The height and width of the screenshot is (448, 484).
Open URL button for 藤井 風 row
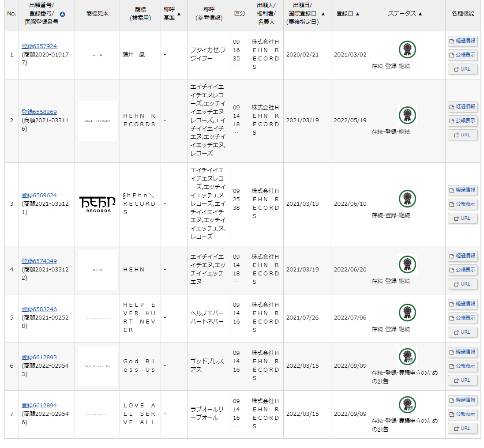[x=463, y=69]
